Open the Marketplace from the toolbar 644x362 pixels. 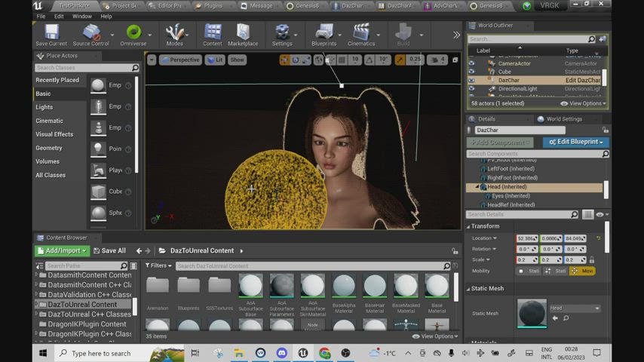click(243, 35)
